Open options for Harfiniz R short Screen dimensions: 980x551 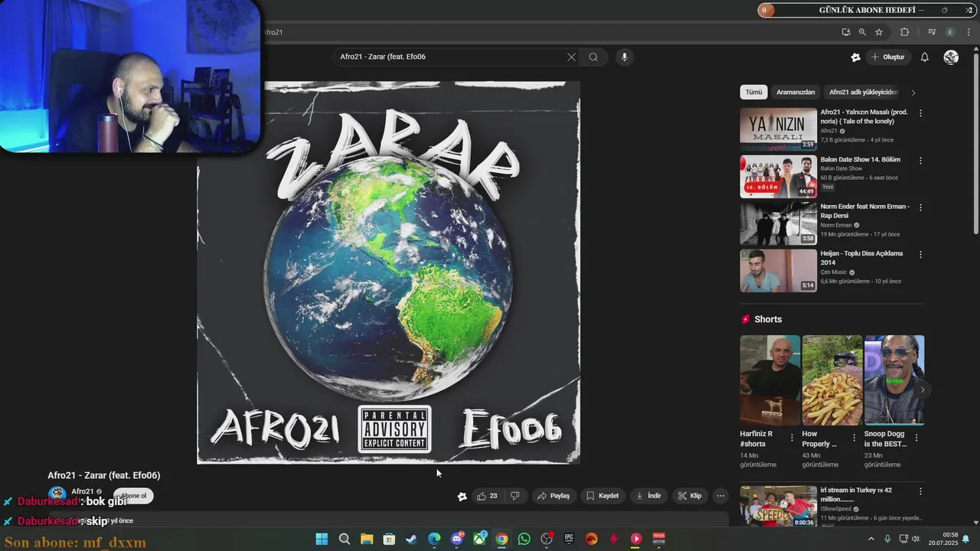click(792, 438)
